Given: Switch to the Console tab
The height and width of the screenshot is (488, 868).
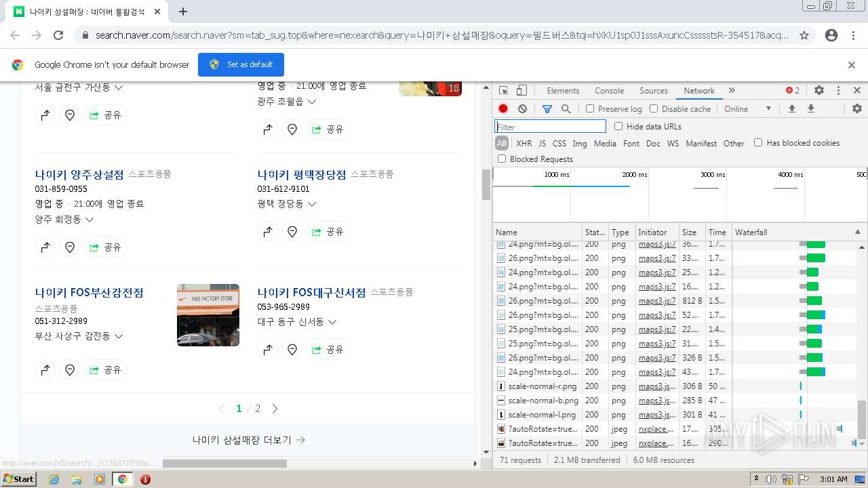Looking at the screenshot, I should coord(609,90).
